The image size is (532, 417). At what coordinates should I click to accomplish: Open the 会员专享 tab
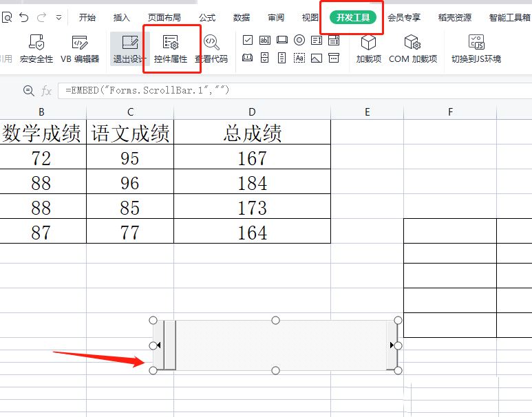tap(404, 17)
